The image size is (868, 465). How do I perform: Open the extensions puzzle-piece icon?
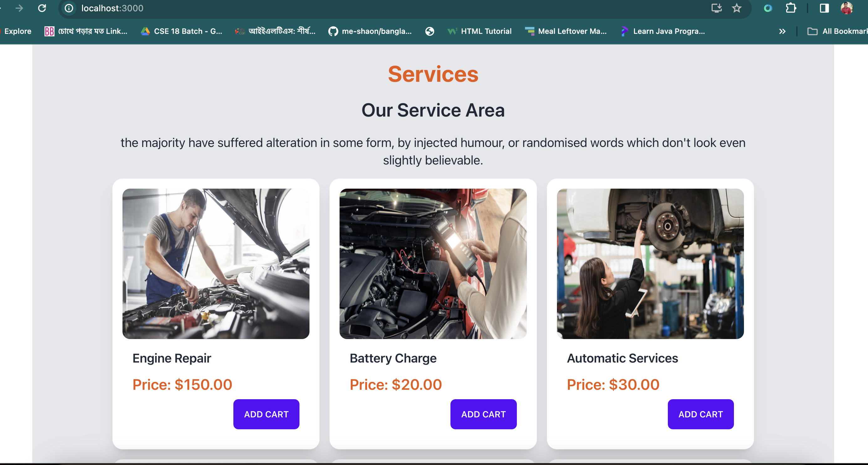coord(791,8)
